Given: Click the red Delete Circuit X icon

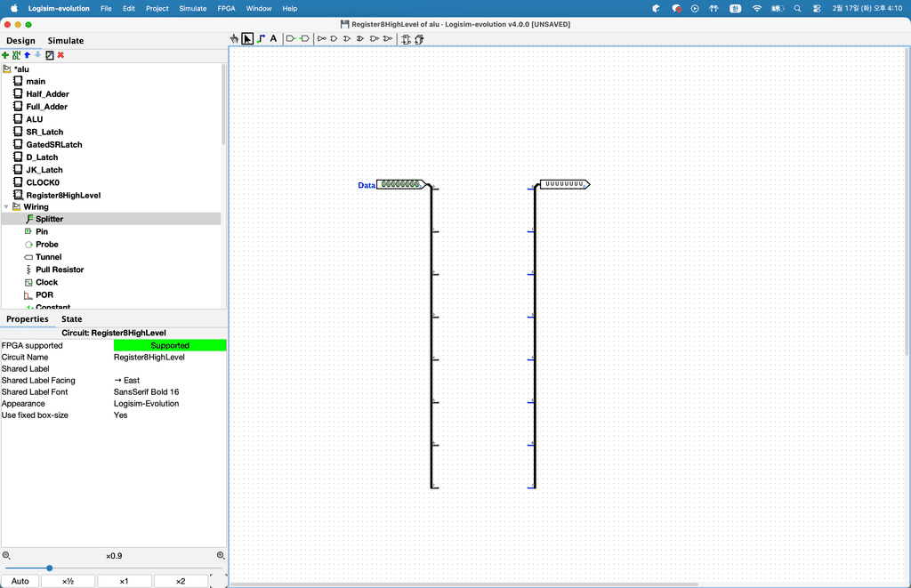Looking at the screenshot, I should 60,55.
